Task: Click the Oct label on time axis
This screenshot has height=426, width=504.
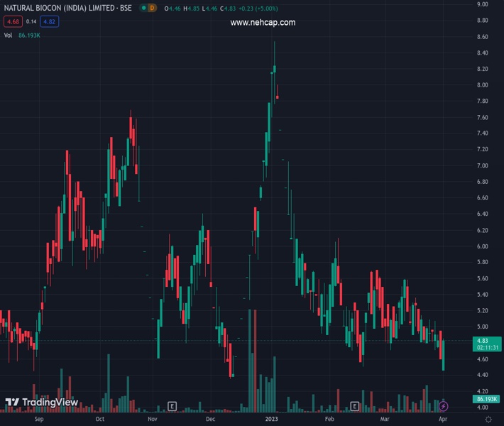Action: [x=100, y=420]
